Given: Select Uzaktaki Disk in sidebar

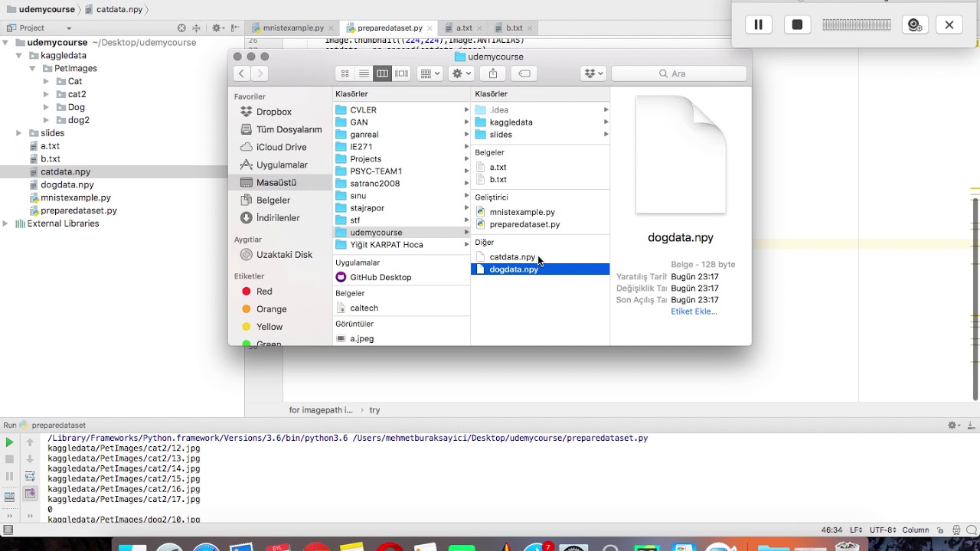Looking at the screenshot, I should 284,254.
